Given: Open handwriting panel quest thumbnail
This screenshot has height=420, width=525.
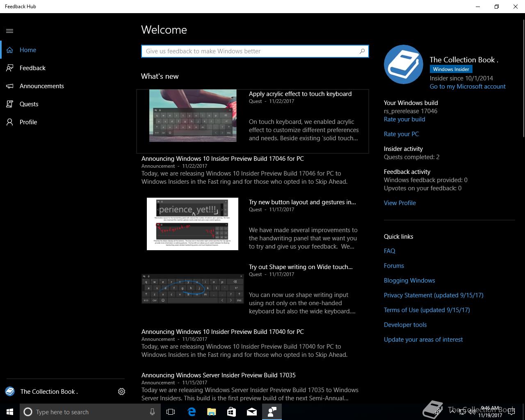Looking at the screenshot, I should (192, 224).
